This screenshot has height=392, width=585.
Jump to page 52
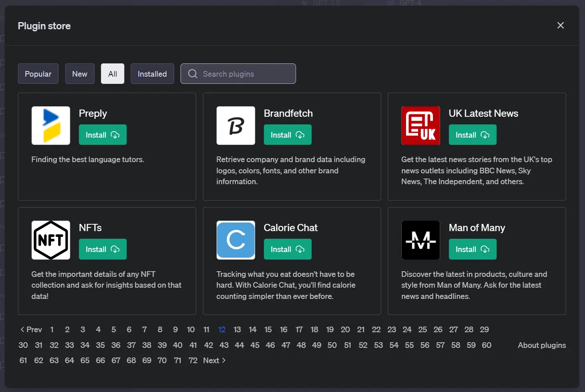pyautogui.click(x=363, y=345)
